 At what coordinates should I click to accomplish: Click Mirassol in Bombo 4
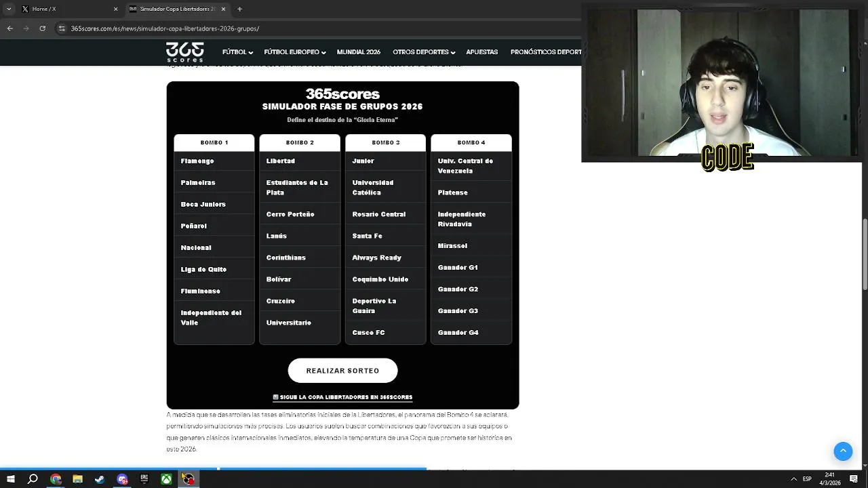(452, 246)
